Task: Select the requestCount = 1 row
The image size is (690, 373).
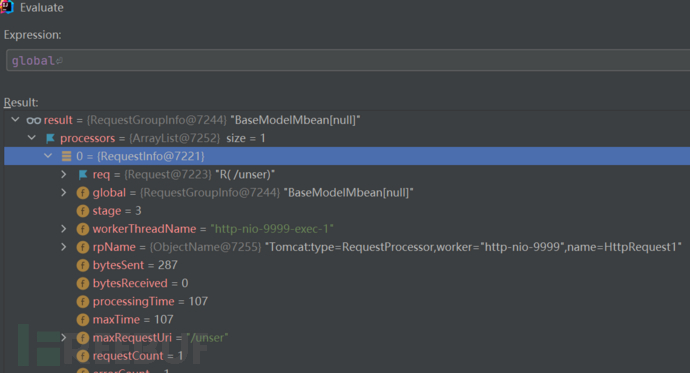Action: [x=347, y=356]
